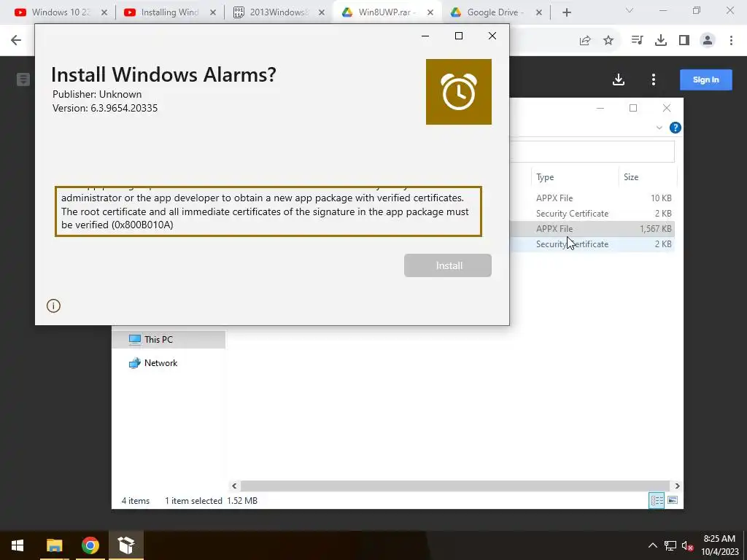Close the 2013Windows tab
Viewport: 747px width, 560px height.
[x=322, y=12]
